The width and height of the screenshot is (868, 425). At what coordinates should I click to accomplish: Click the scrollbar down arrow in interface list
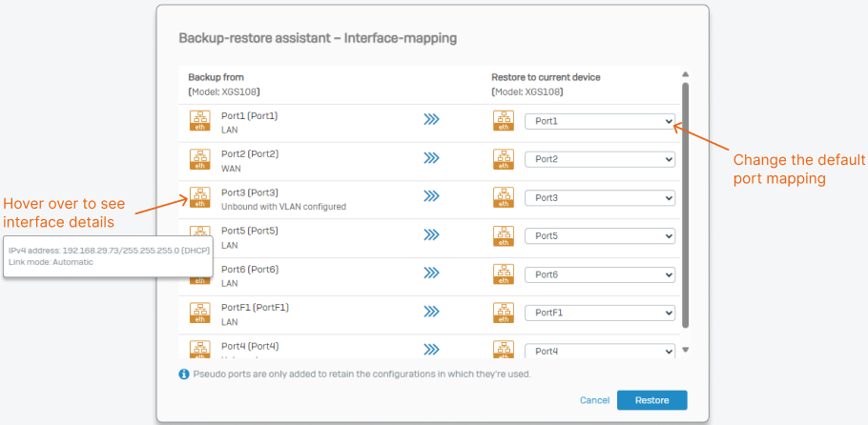coord(685,350)
